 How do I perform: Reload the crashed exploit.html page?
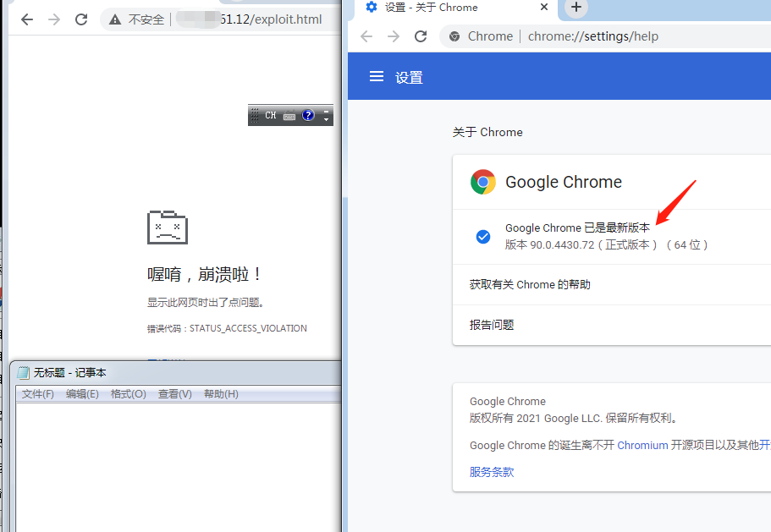tap(81, 19)
